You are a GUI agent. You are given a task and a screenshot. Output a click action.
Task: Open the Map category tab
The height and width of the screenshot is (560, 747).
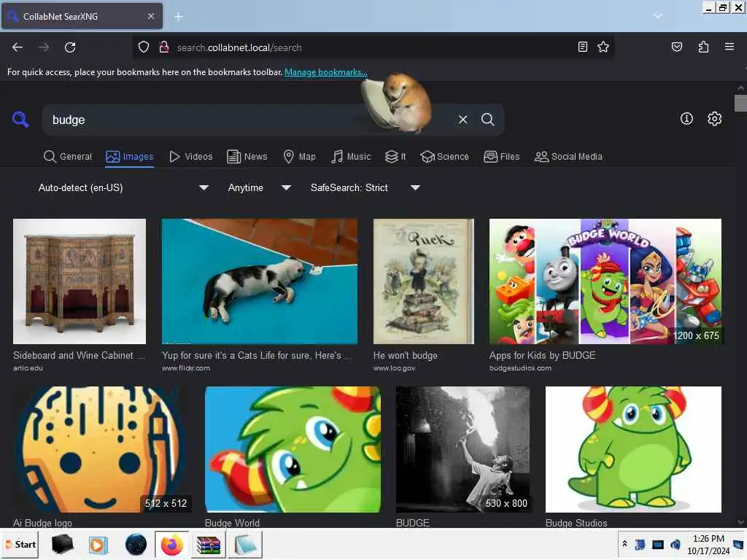tap(299, 157)
